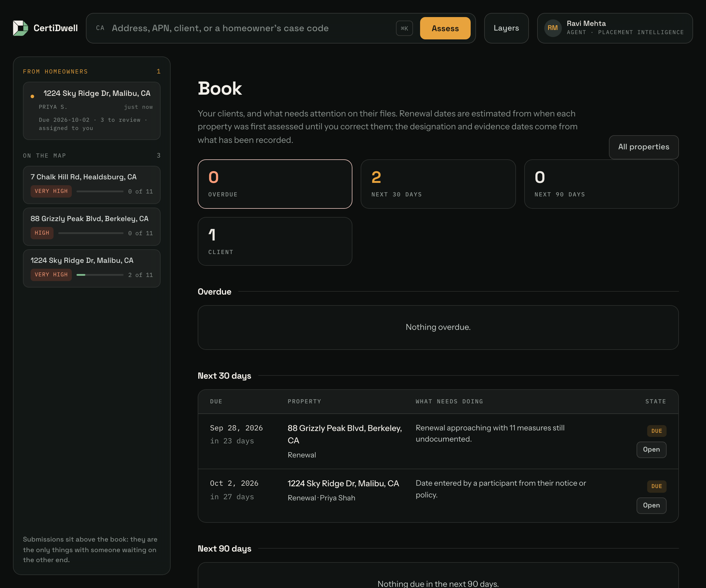This screenshot has height=588, width=706.
Task: Click the orange dot on the Priya S. submission
Action: click(32, 96)
